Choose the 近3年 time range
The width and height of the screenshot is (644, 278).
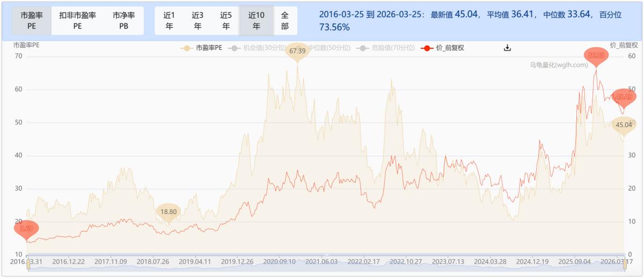[197, 20]
